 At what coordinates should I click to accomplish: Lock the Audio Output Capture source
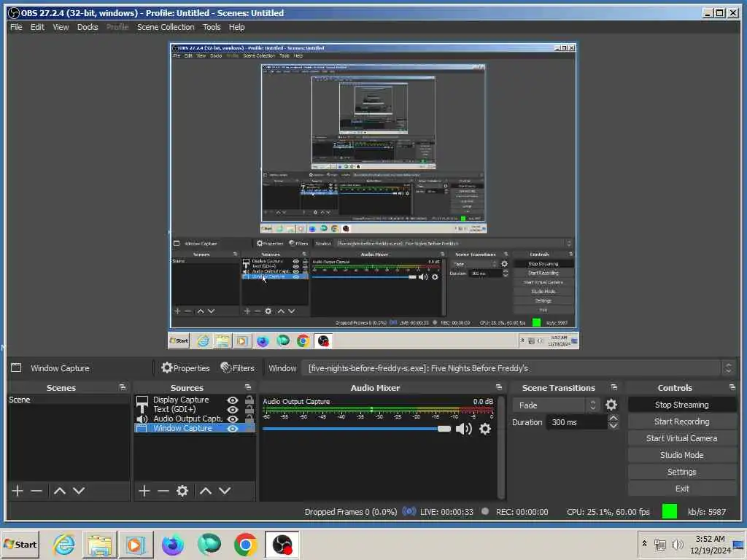(249, 419)
